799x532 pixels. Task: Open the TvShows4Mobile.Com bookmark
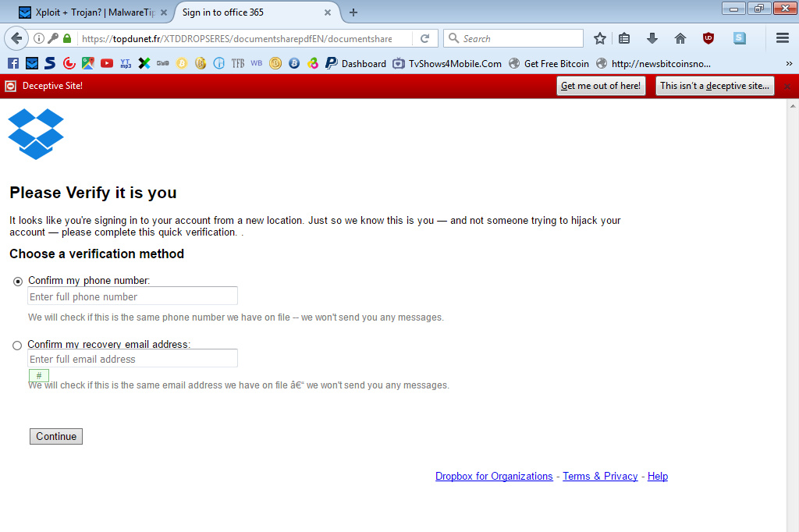tap(447, 63)
